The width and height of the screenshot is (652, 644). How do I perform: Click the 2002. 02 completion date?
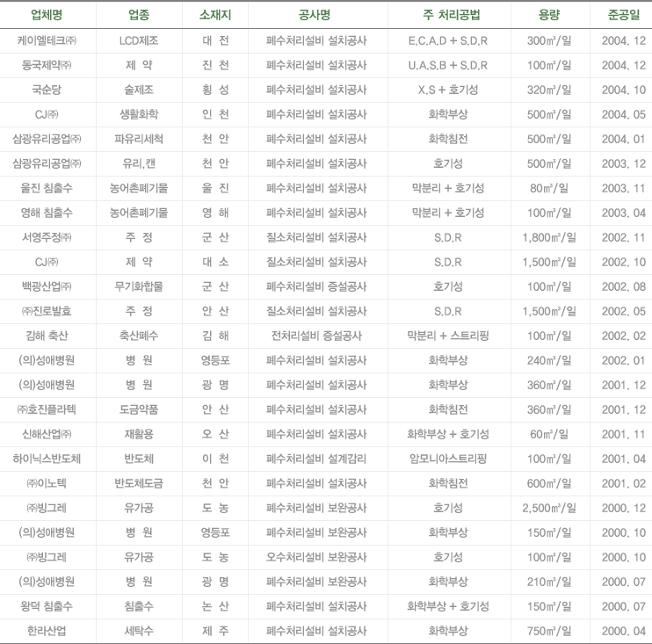click(x=623, y=335)
